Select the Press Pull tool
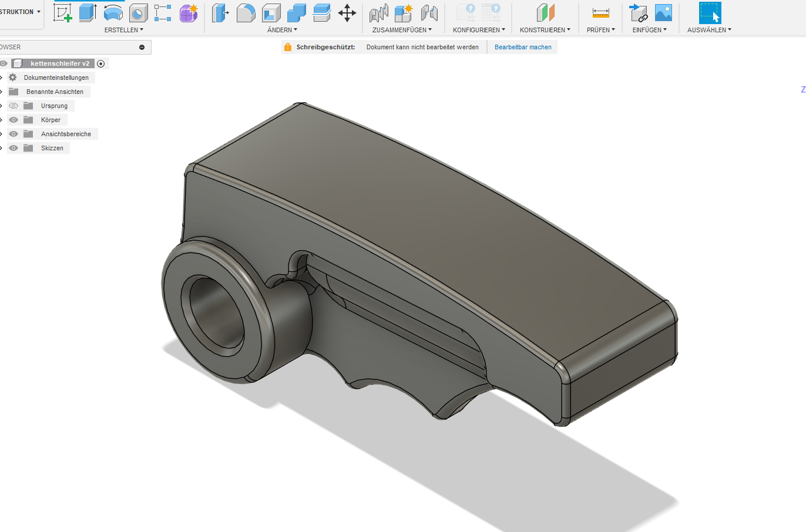Viewport: 806px width, 532px height. (220, 12)
